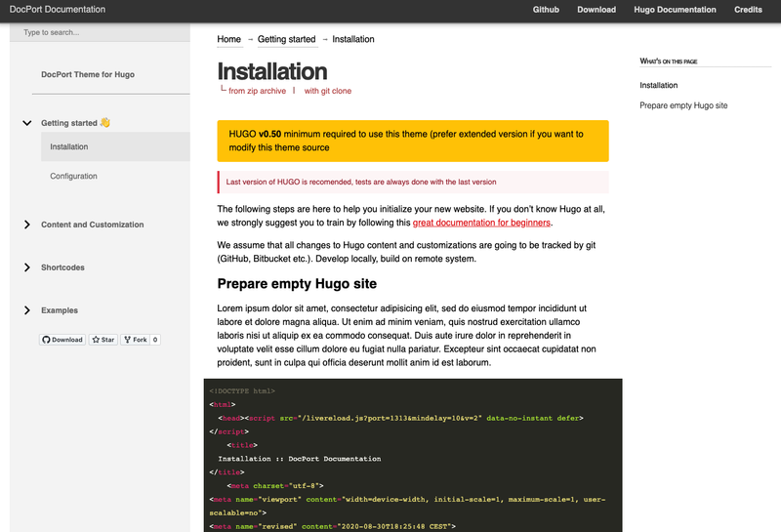Image resolution: width=781 pixels, height=532 pixels.
Task: Open DocPort Theme for Hugo sidebar link
Action: pyautogui.click(x=88, y=74)
